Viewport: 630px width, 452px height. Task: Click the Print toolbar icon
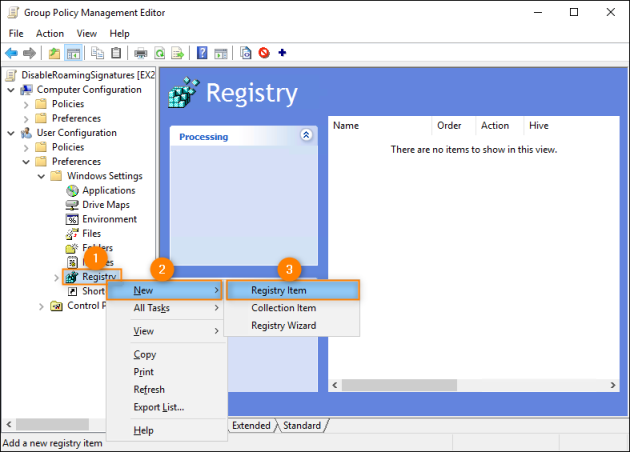(x=141, y=53)
